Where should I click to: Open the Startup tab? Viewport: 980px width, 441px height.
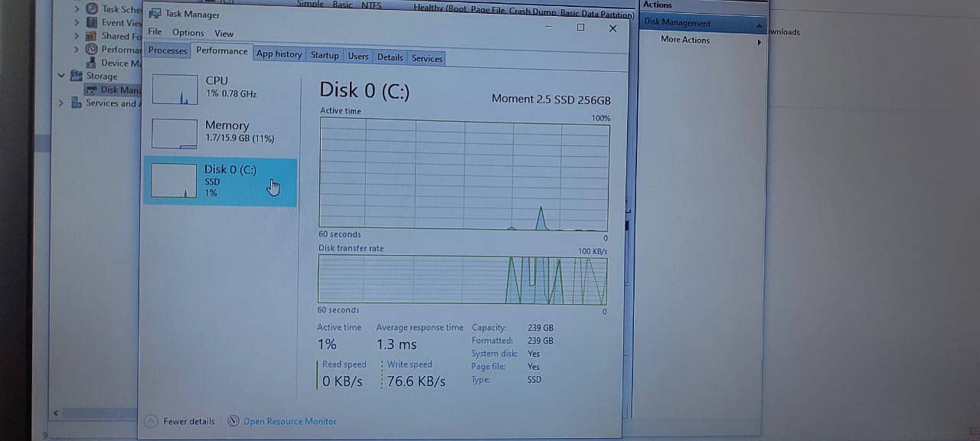pos(325,56)
